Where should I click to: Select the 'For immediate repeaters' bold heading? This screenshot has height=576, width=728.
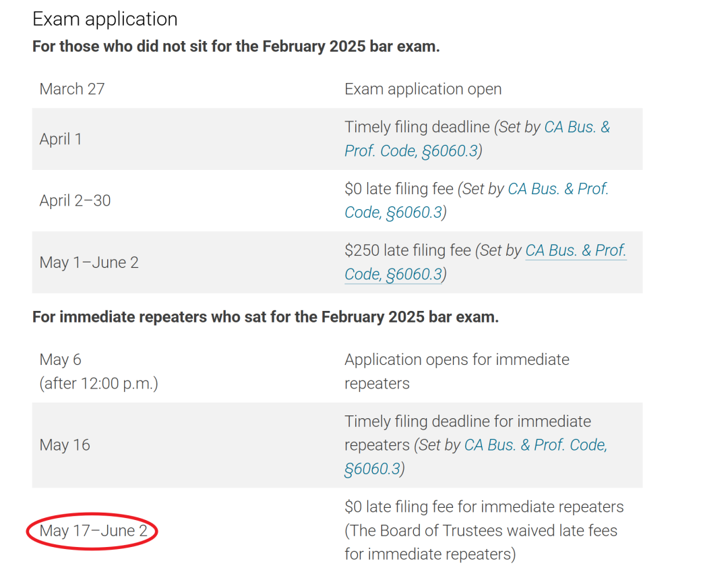[x=266, y=317]
